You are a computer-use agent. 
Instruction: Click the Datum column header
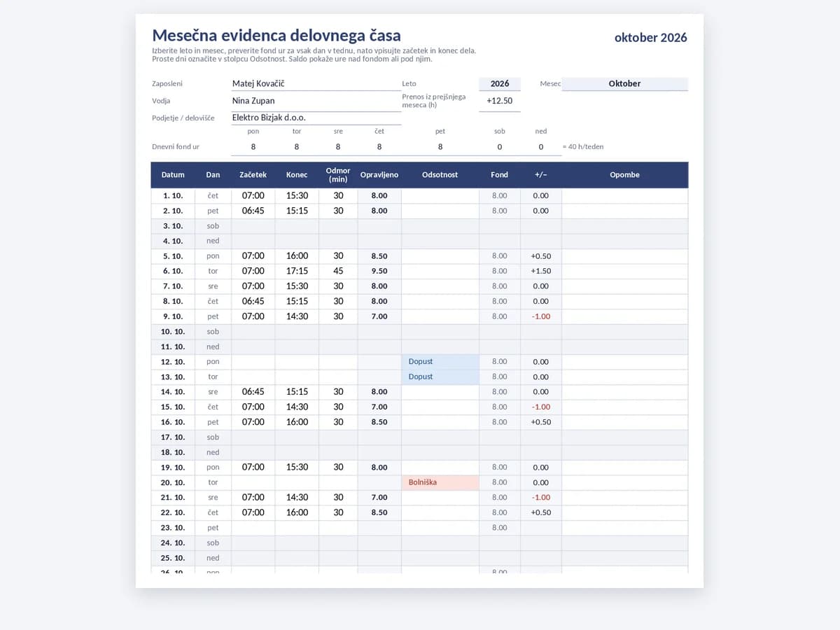coord(173,175)
